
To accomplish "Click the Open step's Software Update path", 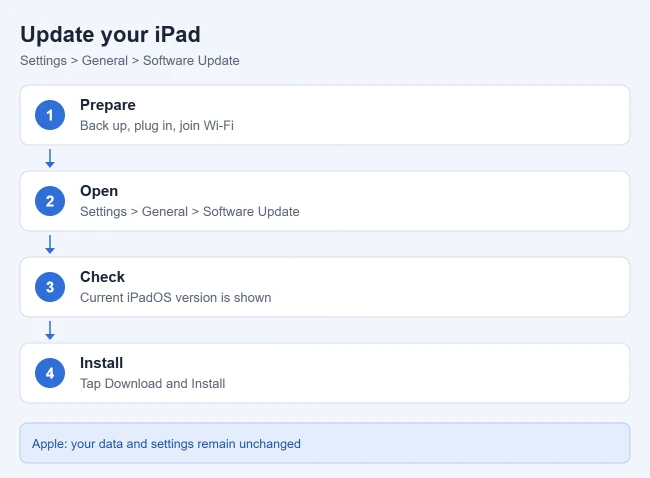I will point(189,211).
